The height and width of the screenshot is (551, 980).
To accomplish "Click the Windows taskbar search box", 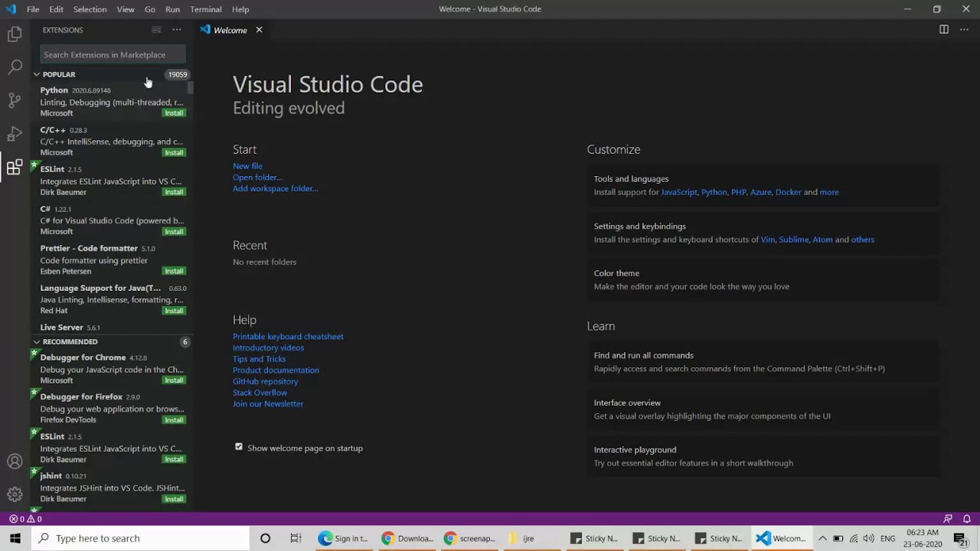I will pyautogui.click(x=140, y=538).
